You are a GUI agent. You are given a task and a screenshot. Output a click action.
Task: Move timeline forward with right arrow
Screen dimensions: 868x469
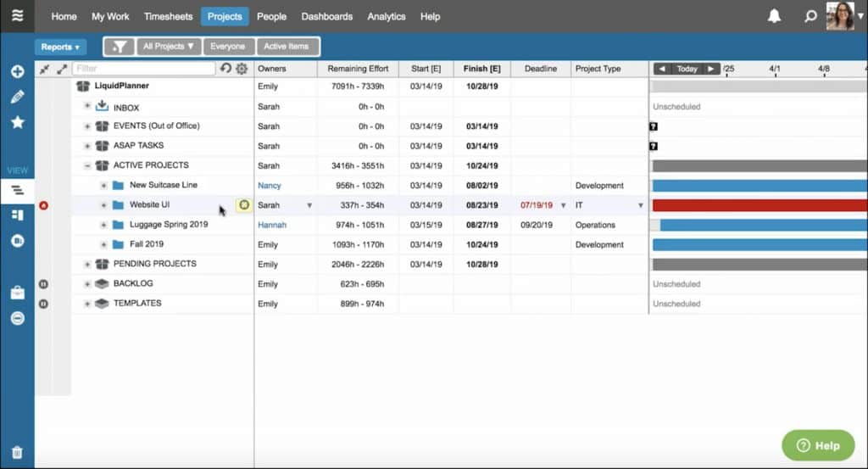(x=711, y=69)
